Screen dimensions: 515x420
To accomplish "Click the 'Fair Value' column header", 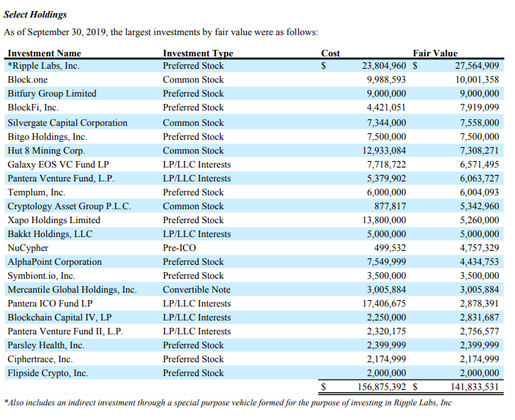I will point(435,53).
